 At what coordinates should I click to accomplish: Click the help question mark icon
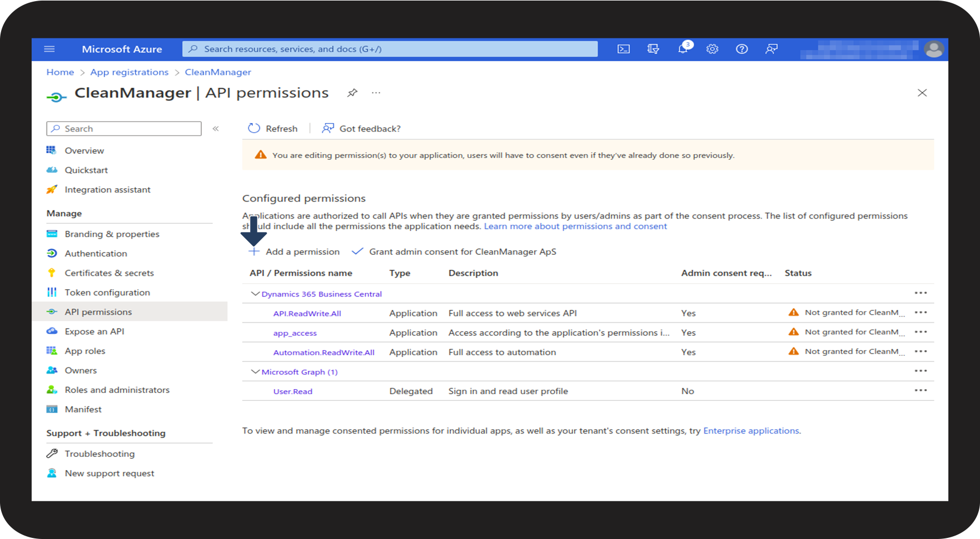(742, 49)
